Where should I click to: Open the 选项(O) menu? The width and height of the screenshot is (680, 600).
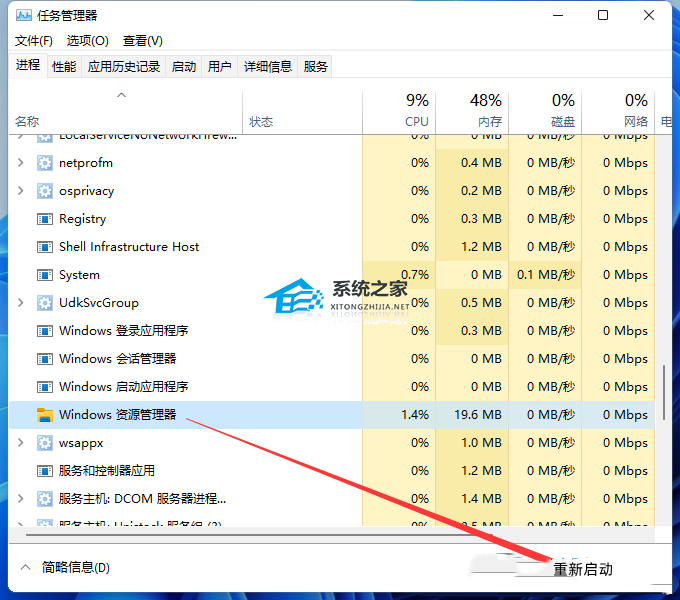(x=87, y=41)
